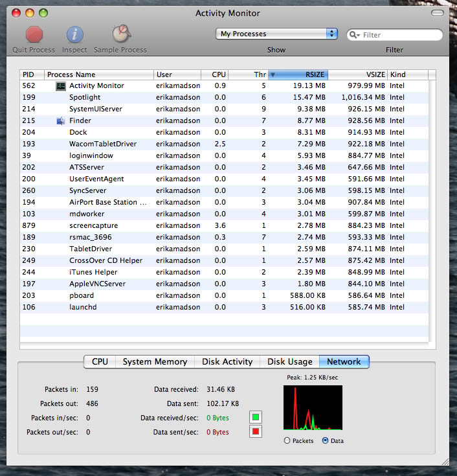Sort by Process Name column header
This screenshot has width=457, height=476.
[99, 74]
